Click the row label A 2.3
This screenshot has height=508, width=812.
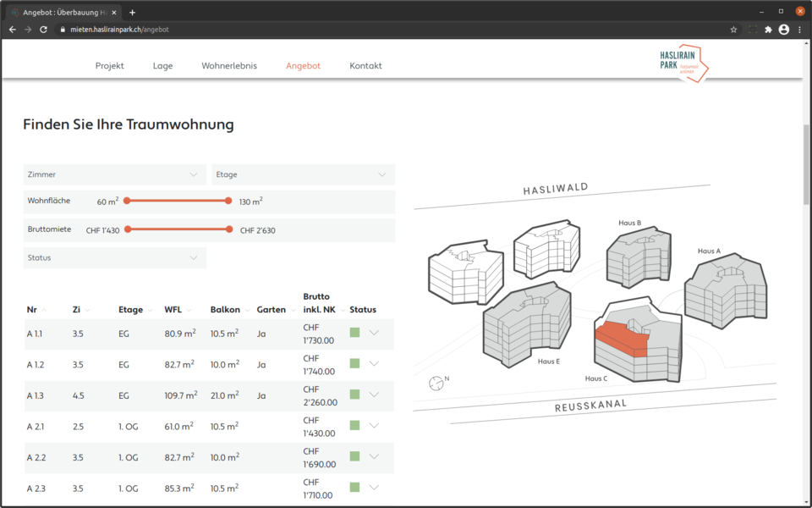[x=36, y=489]
